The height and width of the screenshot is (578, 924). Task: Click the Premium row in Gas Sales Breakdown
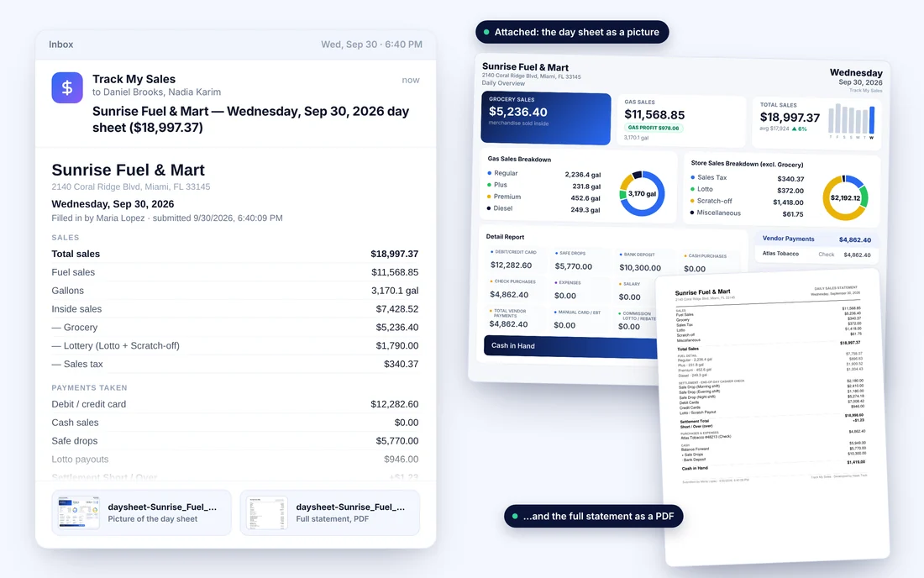pos(544,197)
